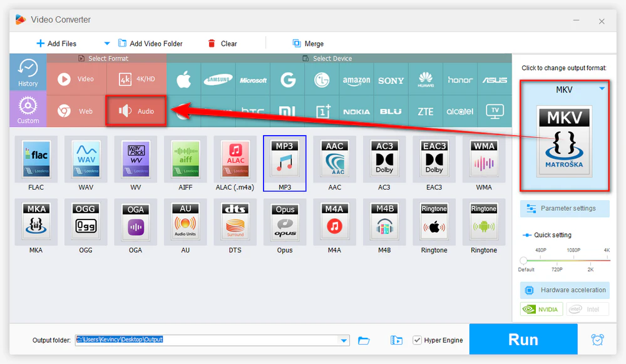Select the Android Ringtone format
Image resolution: width=626 pixels, height=364 pixels.
tap(484, 222)
